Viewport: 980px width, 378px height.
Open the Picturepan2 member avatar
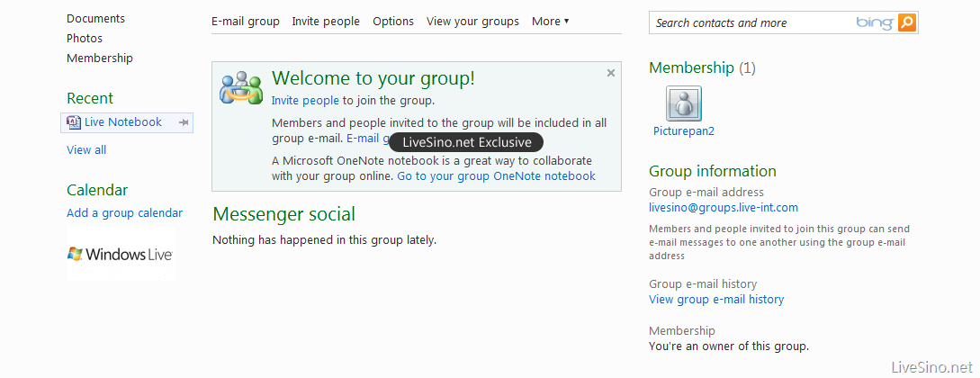point(684,103)
